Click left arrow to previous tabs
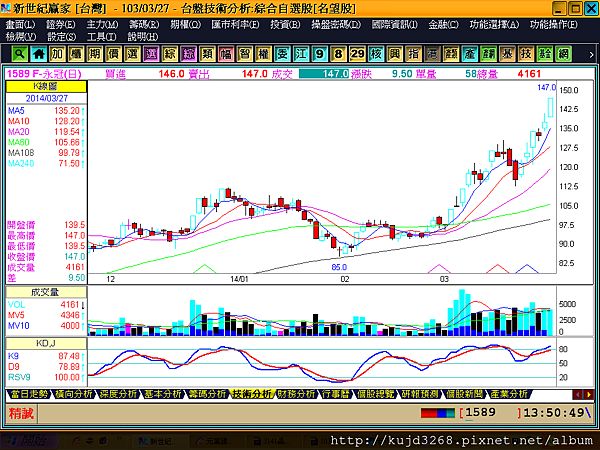Viewport: 600px width, 450px height. 578,395
